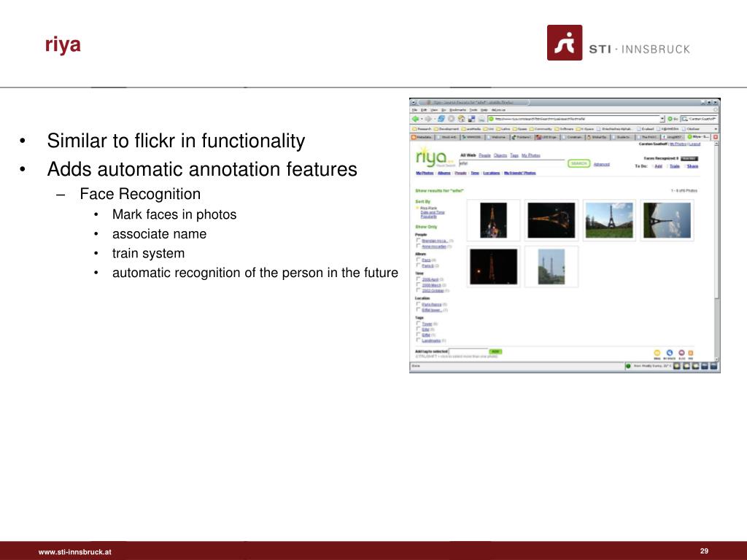Viewport: 747px width, 560px height.
Task: Click the Share link under To Do
Action: 693,166
